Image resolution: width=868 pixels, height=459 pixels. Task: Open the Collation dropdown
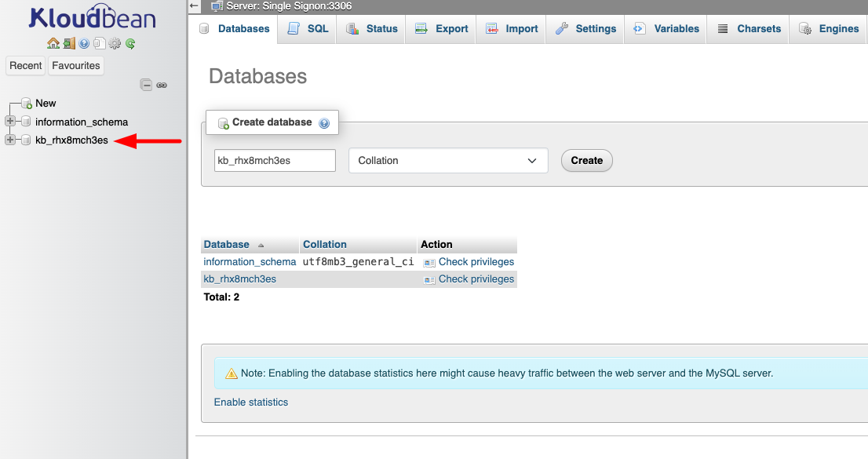447,160
